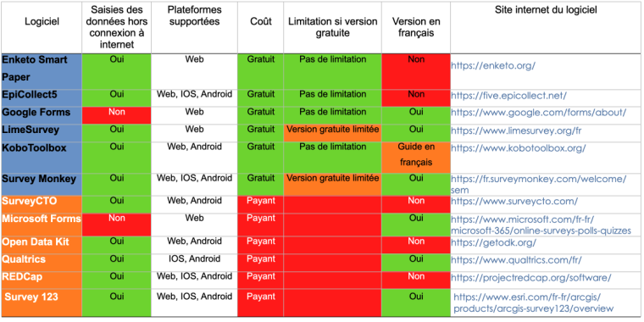Select the Plateformes supportées column header

[194, 27]
